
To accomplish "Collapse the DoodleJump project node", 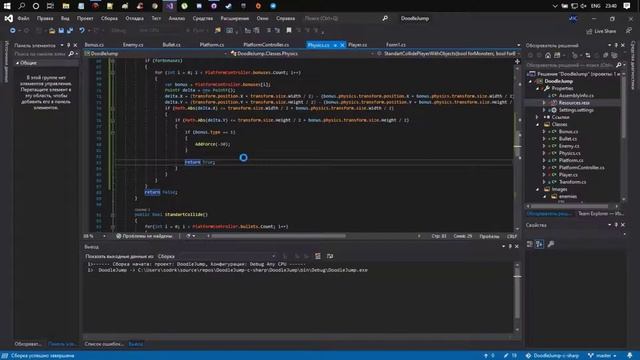I will point(531,81).
